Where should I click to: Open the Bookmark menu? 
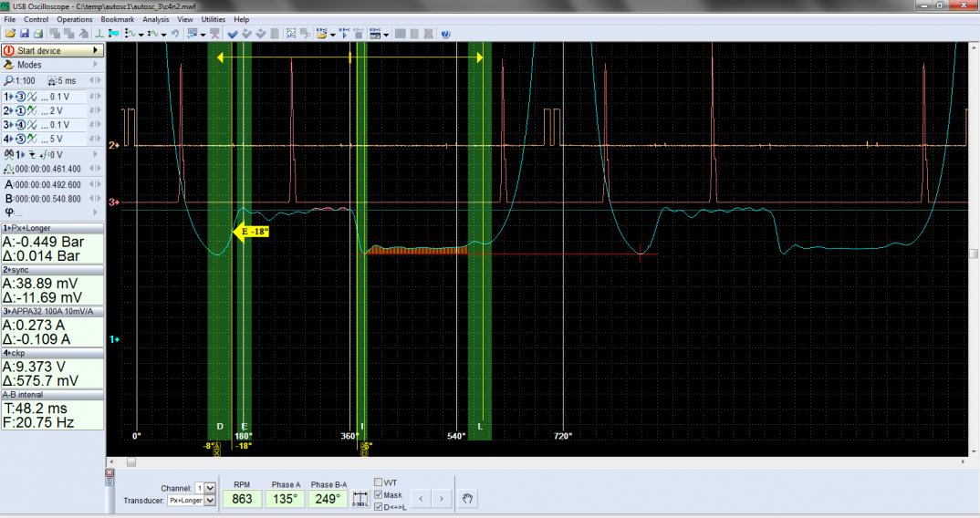coord(116,19)
